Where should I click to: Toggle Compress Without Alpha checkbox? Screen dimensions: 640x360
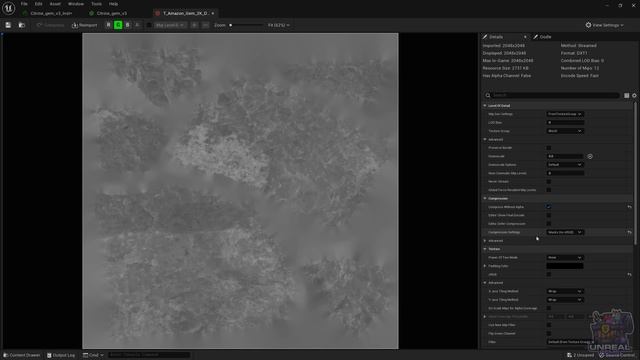tap(549, 207)
